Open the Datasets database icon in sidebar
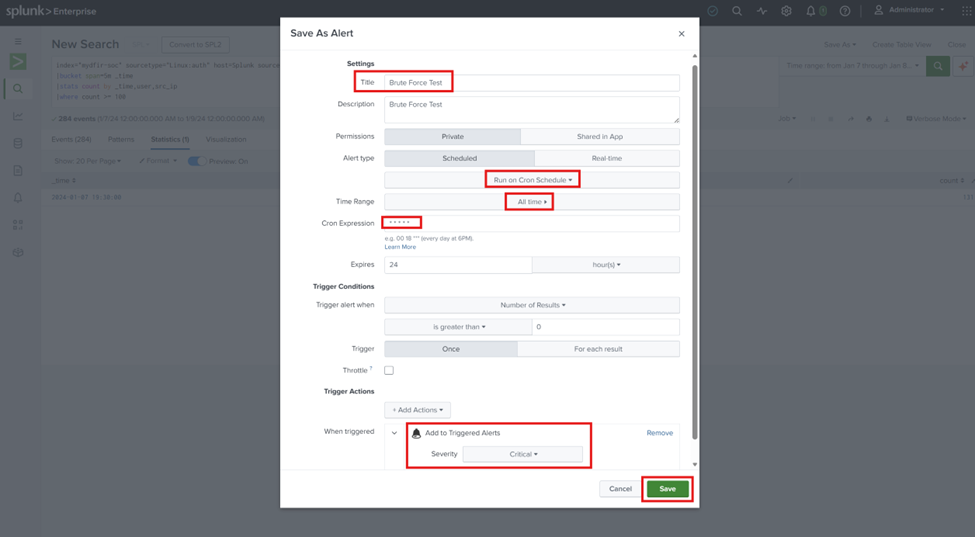Image resolution: width=975 pixels, height=537 pixels. point(18,144)
